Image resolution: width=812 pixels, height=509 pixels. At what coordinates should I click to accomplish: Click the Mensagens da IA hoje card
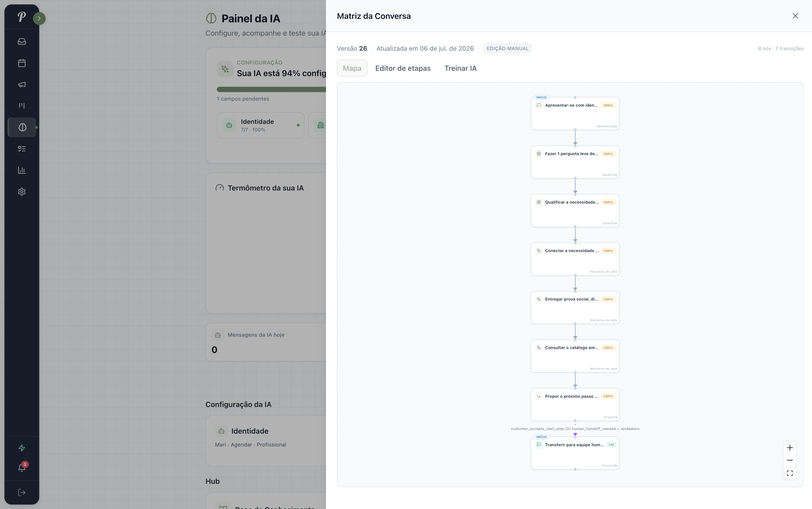266,342
